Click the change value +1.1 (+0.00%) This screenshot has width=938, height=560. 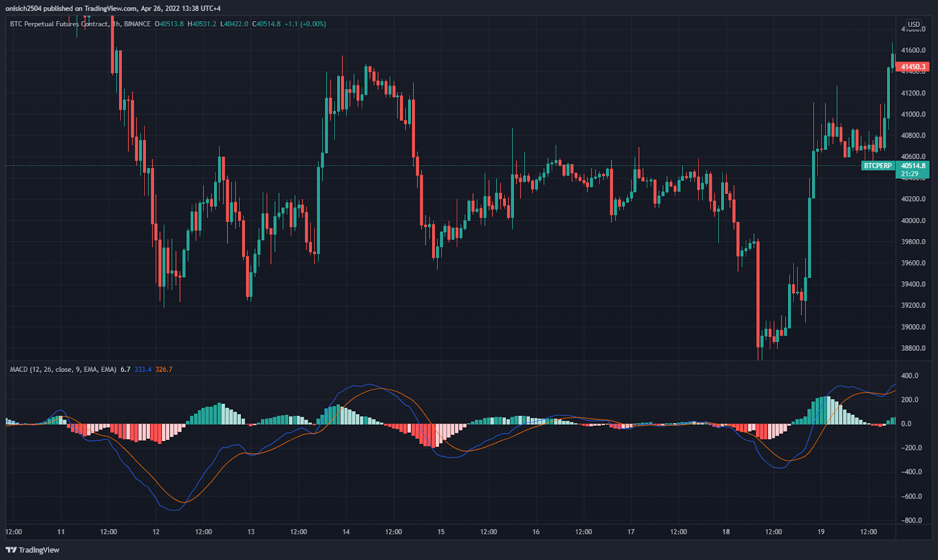[305, 24]
